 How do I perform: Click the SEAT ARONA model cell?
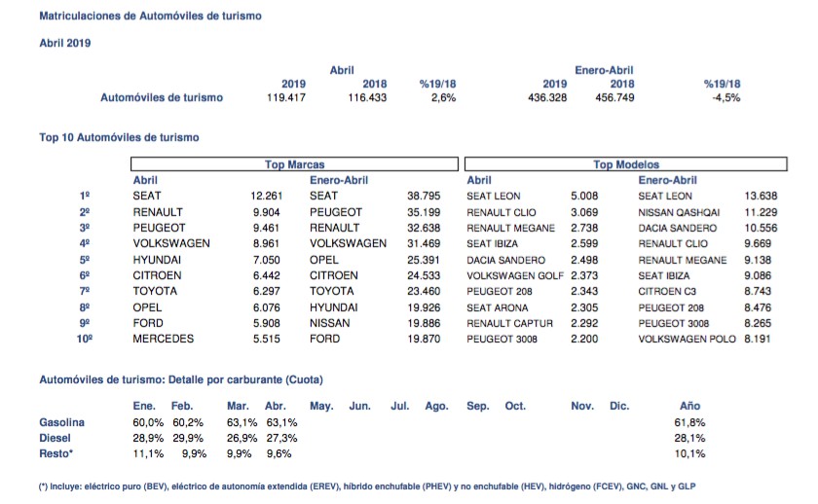[x=498, y=308]
